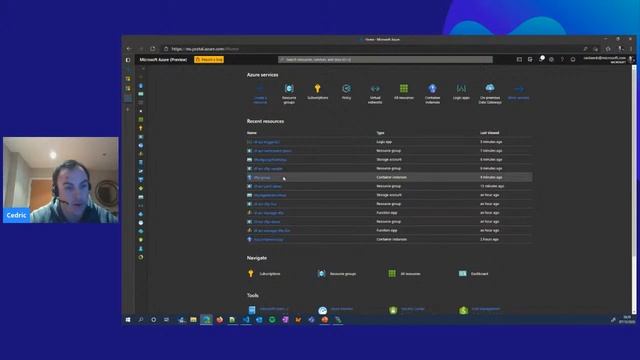Click the browser back arrow
640x360 pixels.
point(129,49)
